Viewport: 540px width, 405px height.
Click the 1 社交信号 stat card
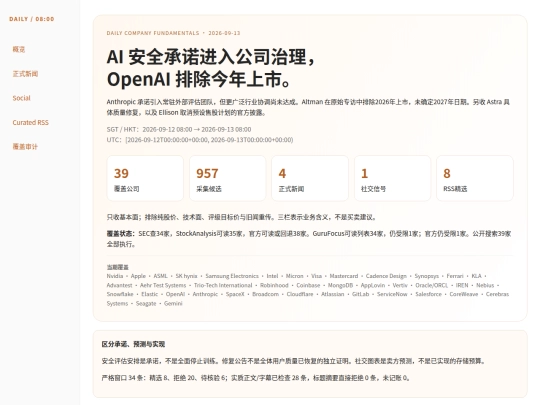[392, 178]
